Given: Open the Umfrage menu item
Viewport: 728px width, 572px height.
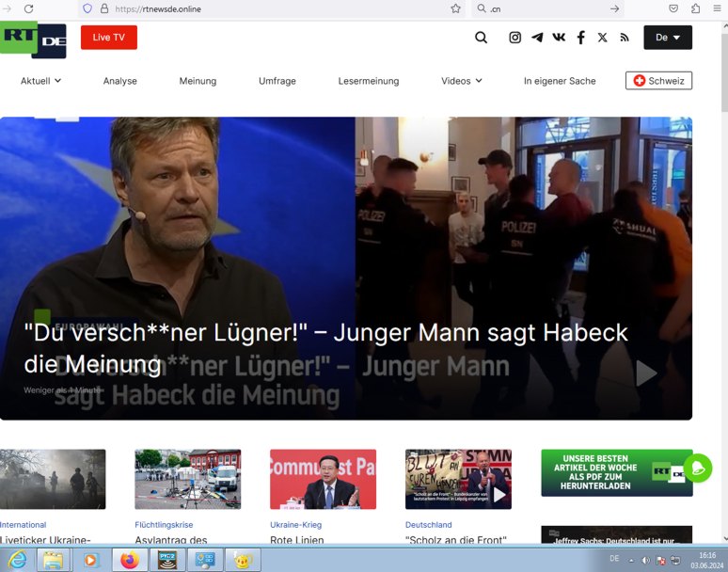Looking at the screenshot, I should [x=277, y=81].
